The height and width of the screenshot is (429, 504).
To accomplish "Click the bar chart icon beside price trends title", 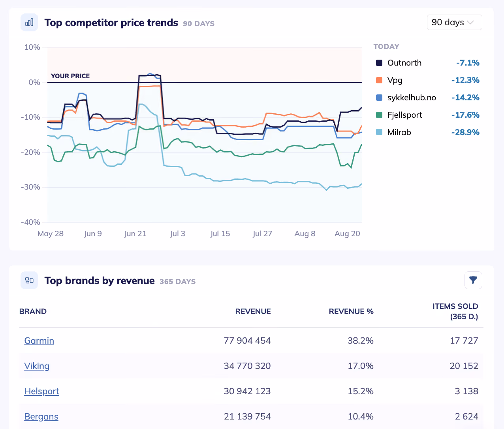I will [29, 23].
